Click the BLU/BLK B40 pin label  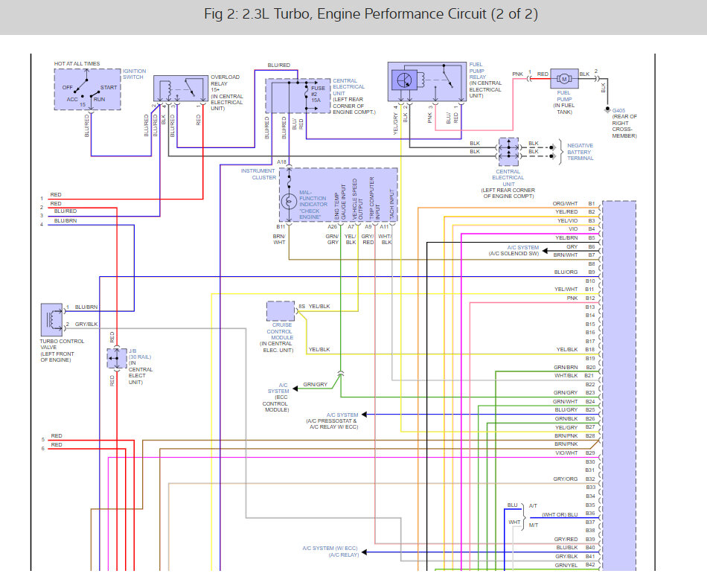pos(576,548)
